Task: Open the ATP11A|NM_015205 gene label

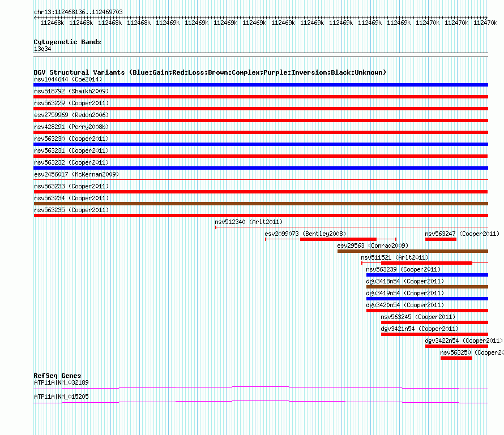Action: click(61, 397)
